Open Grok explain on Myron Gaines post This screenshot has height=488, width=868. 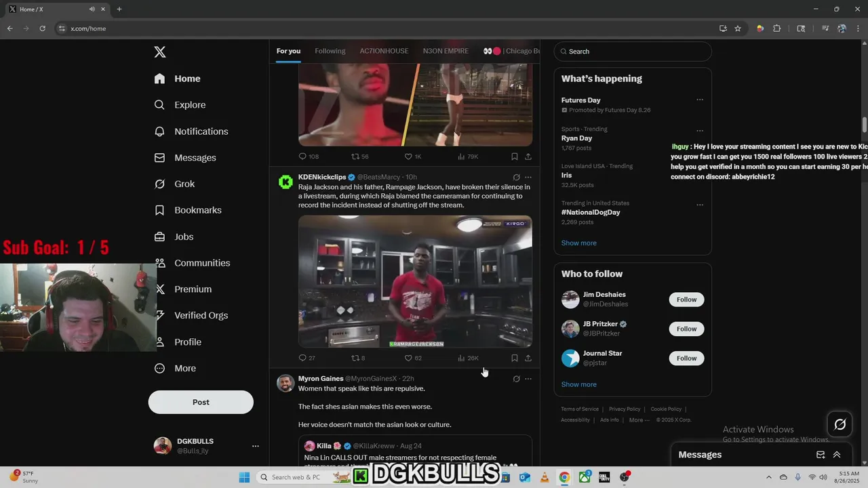pos(516,379)
